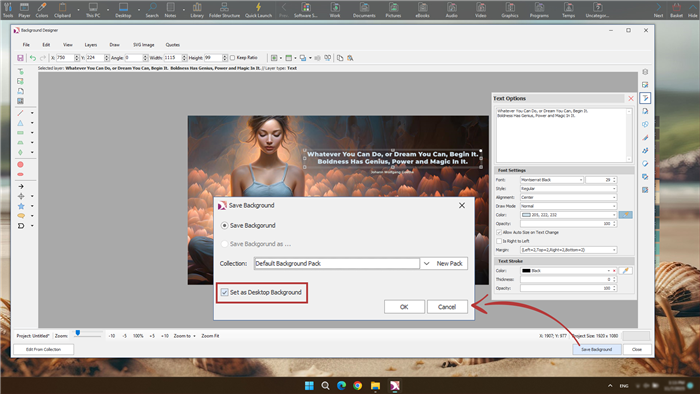Image resolution: width=700 pixels, height=394 pixels.
Task: Click the text color eyedropper button
Action: tap(625, 215)
